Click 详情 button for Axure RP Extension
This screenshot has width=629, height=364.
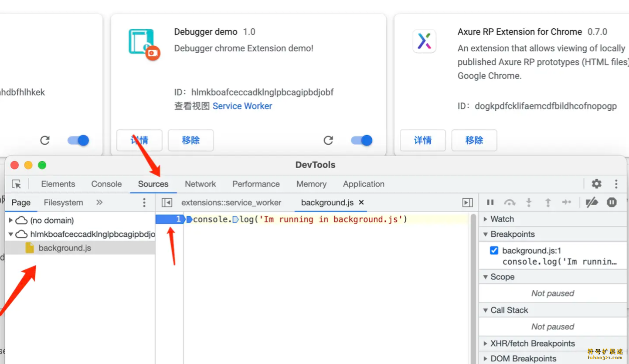coord(423,140)
